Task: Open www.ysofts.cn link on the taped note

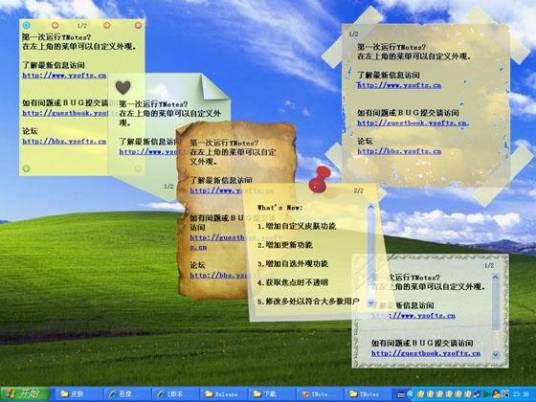Action: pos(399,85)
